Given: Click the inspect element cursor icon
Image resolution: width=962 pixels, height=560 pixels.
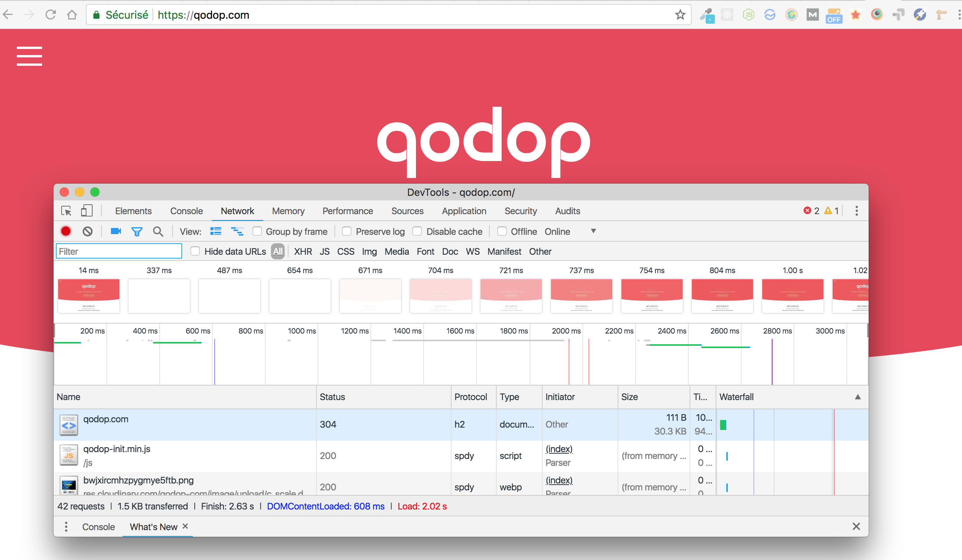Looking at the screenshot, I should click(67, 211).
